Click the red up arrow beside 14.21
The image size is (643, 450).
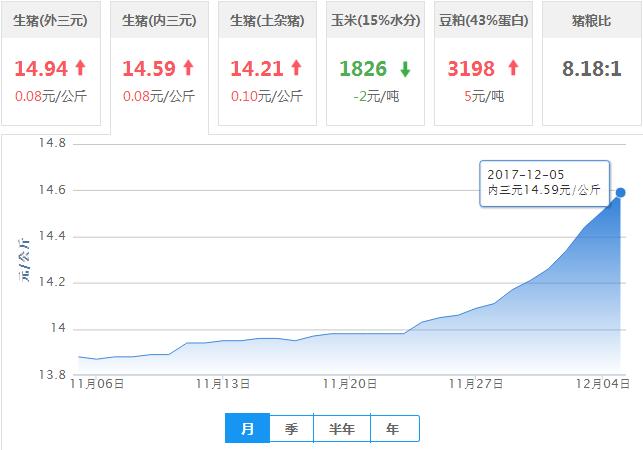pyautogui.click(x=297, y=68)
